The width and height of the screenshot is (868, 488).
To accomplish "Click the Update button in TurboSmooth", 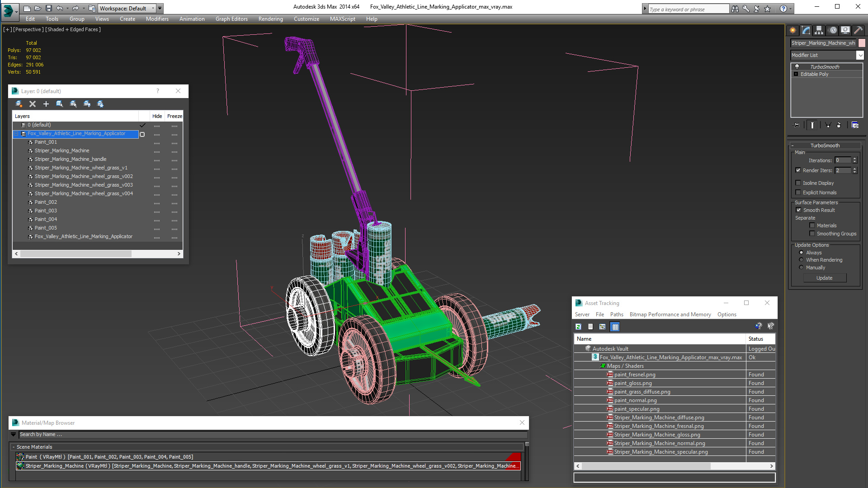I will (825, 278).
